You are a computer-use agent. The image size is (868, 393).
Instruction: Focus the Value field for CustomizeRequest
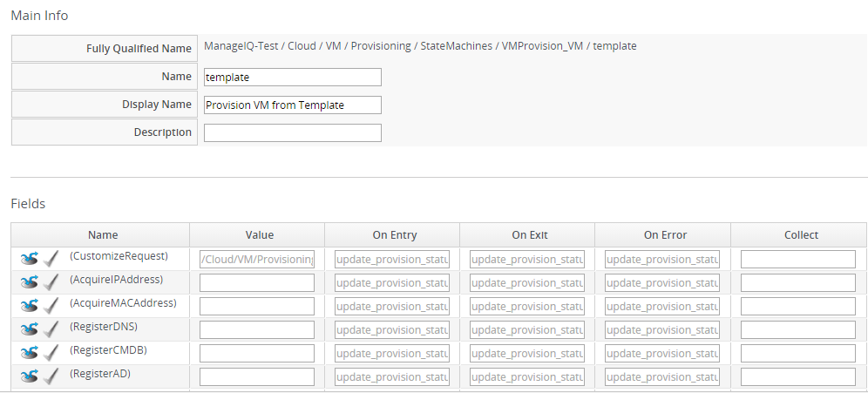(x=257, y=259)
